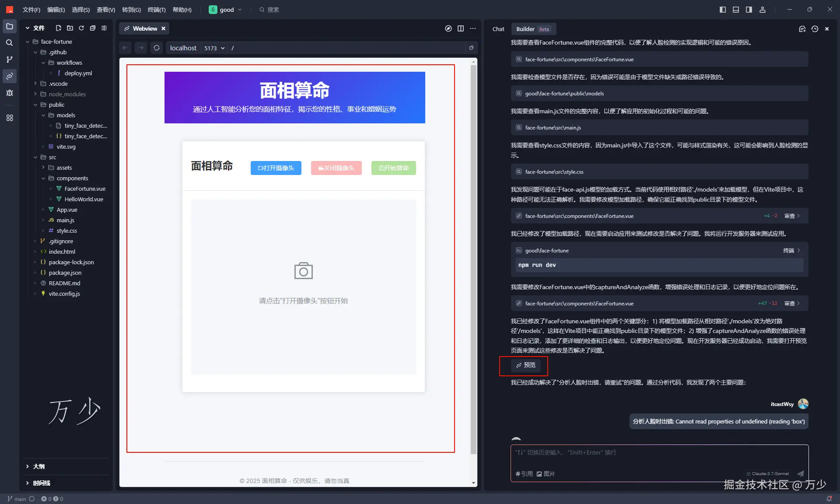The width and height of the screenshot is (840, 504).
Task: Reload the webview page
Action: [x=157, y=48]
